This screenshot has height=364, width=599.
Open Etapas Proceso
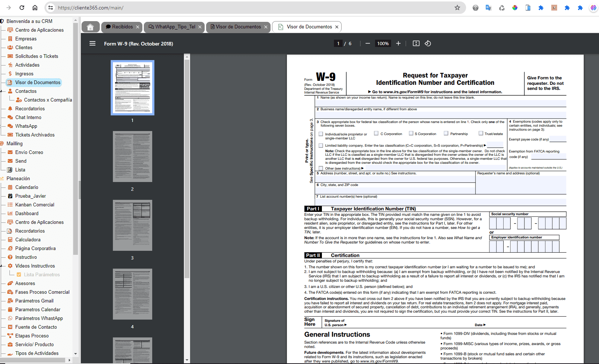pos(32,336)
